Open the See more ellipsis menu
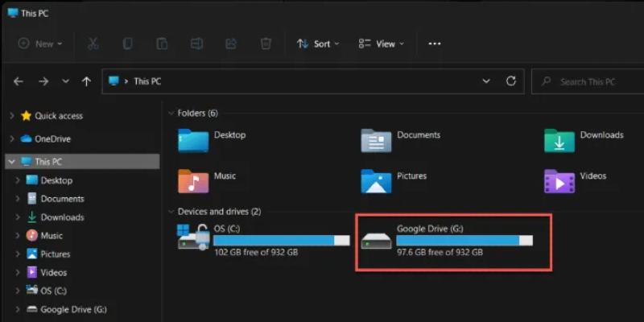 click(435, 43)
